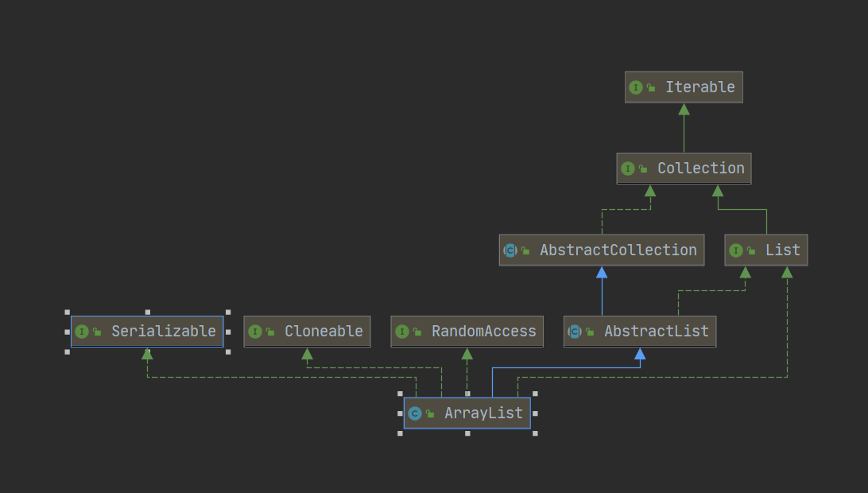Select the RandomAccess node label
868x493 pixels.
coord(483,332)
